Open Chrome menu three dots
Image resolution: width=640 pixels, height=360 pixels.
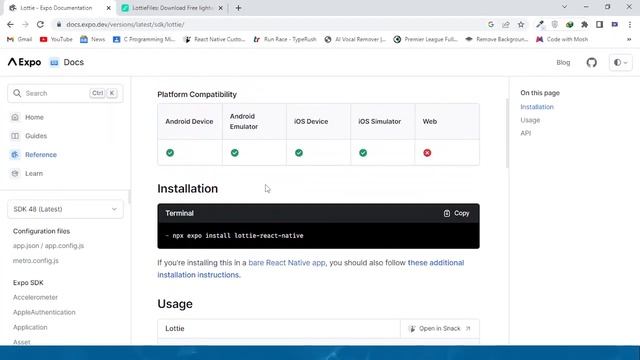coord(630,24)
